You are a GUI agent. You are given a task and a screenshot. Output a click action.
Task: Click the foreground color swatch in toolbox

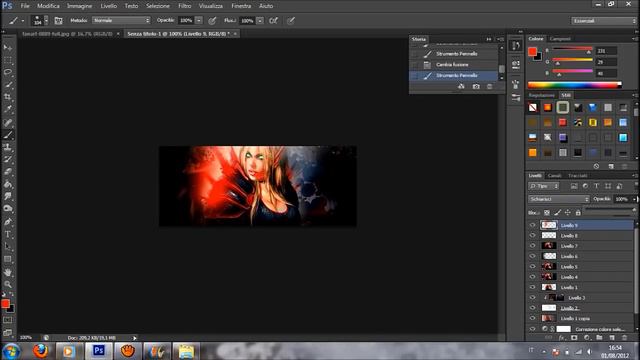[x=5, y=304]
